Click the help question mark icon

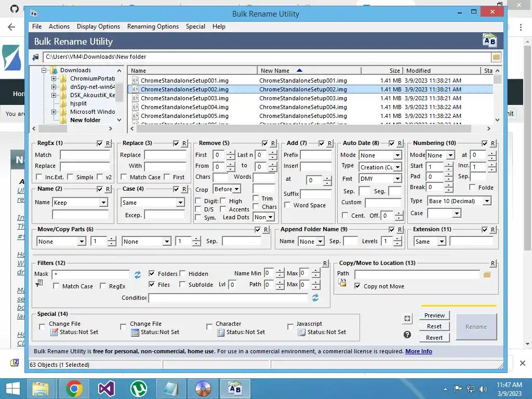(407, 335)
